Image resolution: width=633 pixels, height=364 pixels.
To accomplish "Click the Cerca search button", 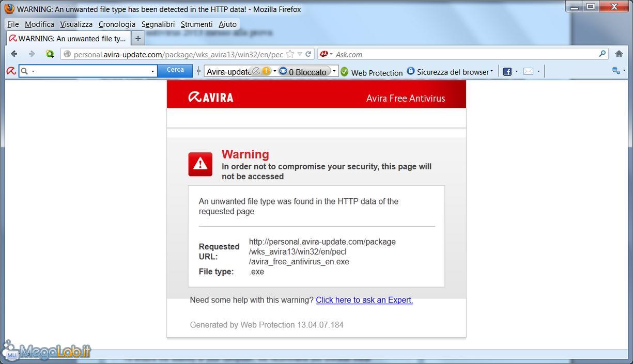I will click(175, 71).
